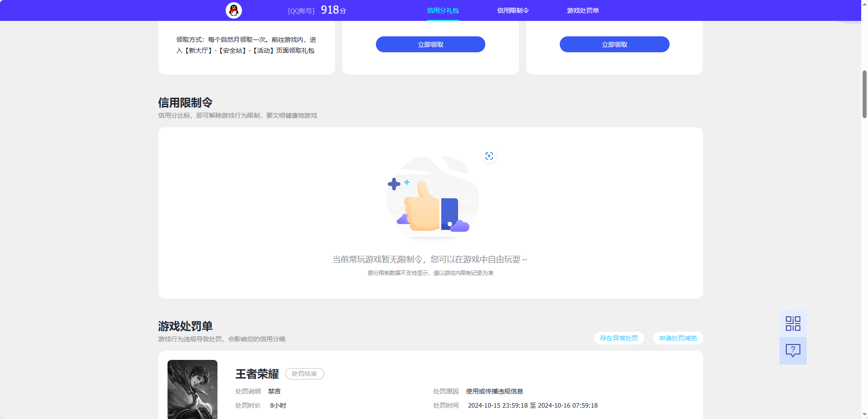Viewport: 868px width, 419px height.
Task: Open the help question bubble icon
Action: [793, 350]
